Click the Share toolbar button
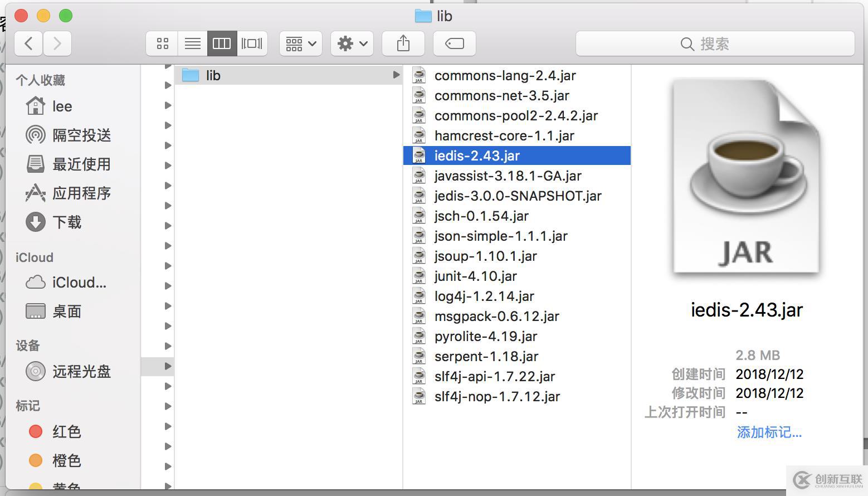 pos(403,43)
